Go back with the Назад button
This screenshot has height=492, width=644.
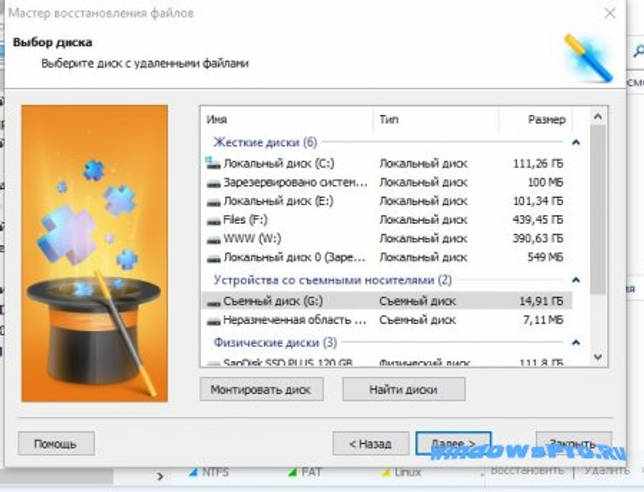pyautogui.click(x=371, y=444)
